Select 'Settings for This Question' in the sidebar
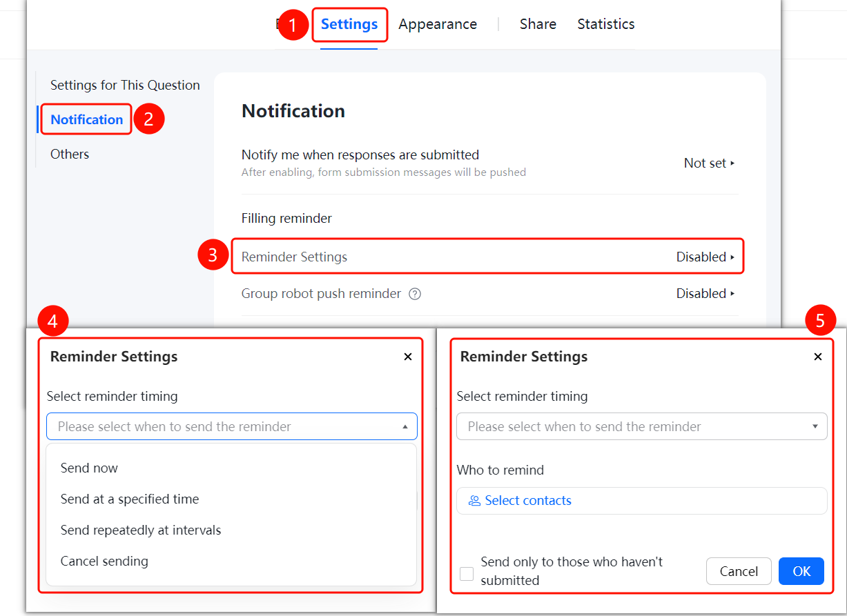 click(x=125, y=85)
